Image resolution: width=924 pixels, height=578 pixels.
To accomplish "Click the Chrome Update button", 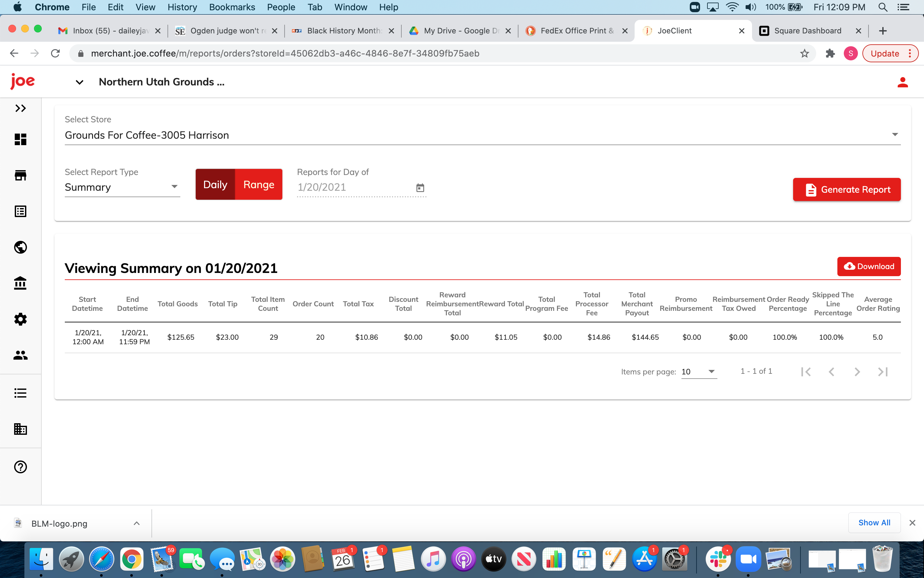I will 890,54.
